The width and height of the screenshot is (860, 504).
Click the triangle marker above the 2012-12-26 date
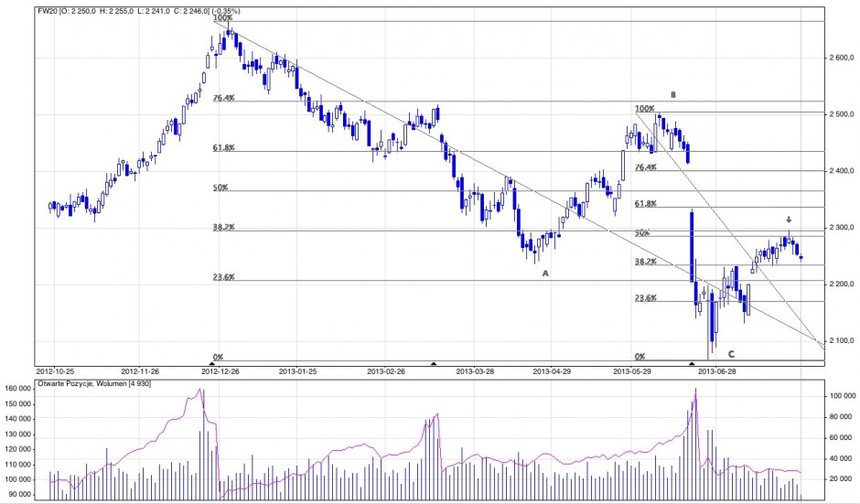click(212, 363)
